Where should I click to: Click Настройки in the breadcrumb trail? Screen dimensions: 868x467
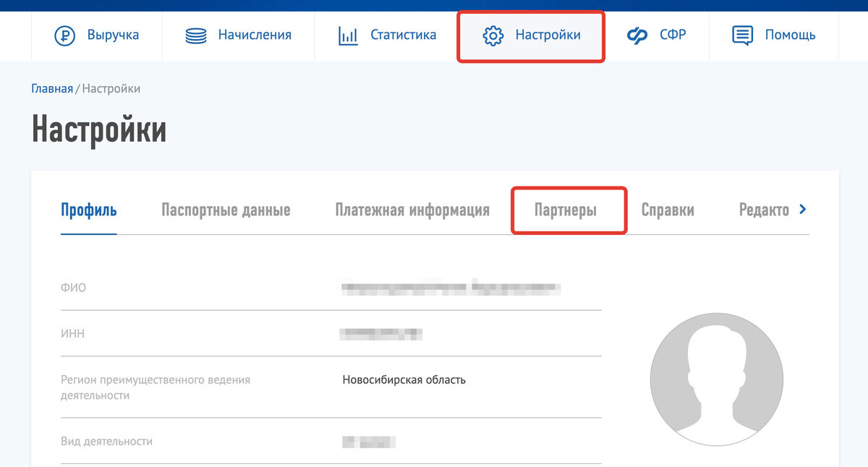click(x=111, y=89)
